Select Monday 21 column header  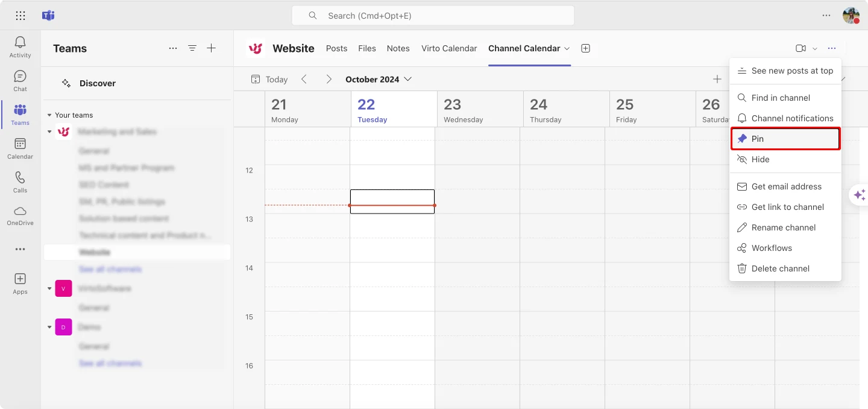tap(307, 109)
